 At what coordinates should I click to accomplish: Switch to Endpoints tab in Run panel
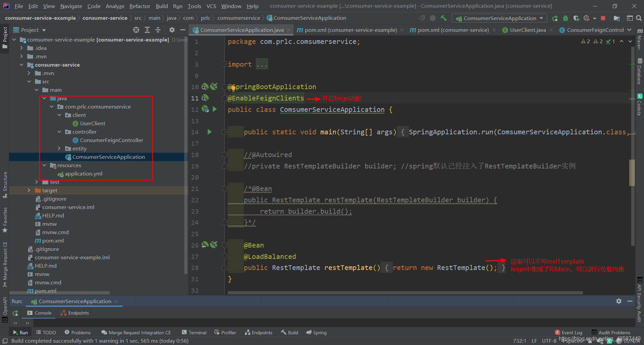pos(74,313)
